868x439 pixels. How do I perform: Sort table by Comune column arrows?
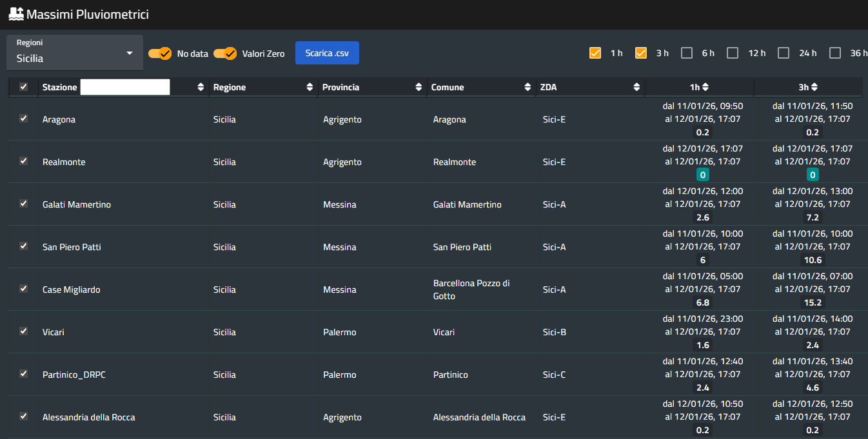click(528, 88)
